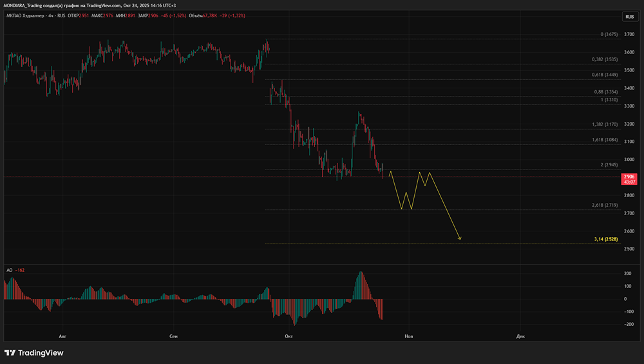Click the МИН 2891 low value
Image resolution: width=644 pixels, height=364 pixels.
click(x=126, y=15)
